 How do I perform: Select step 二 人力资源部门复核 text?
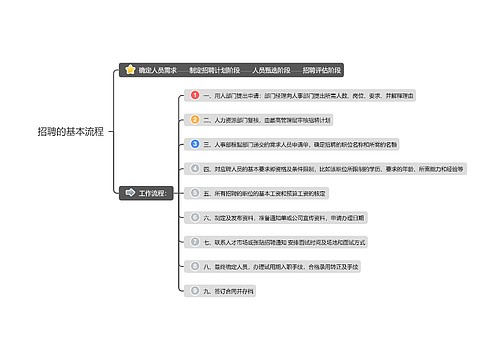point(267,120)
